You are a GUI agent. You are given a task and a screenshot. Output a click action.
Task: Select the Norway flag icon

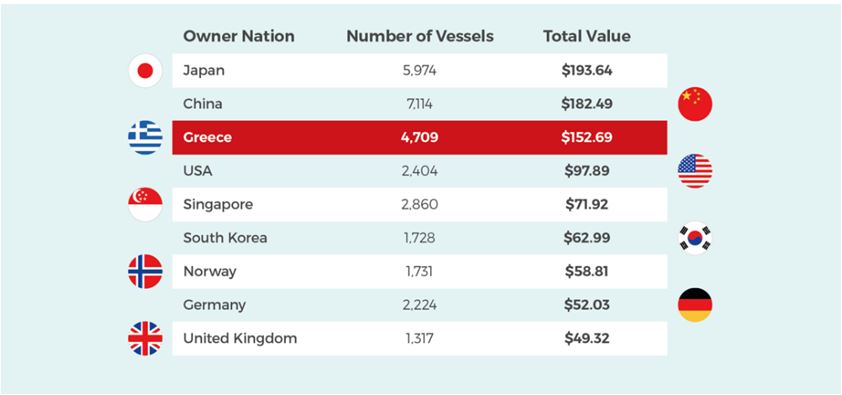[145, 272]
